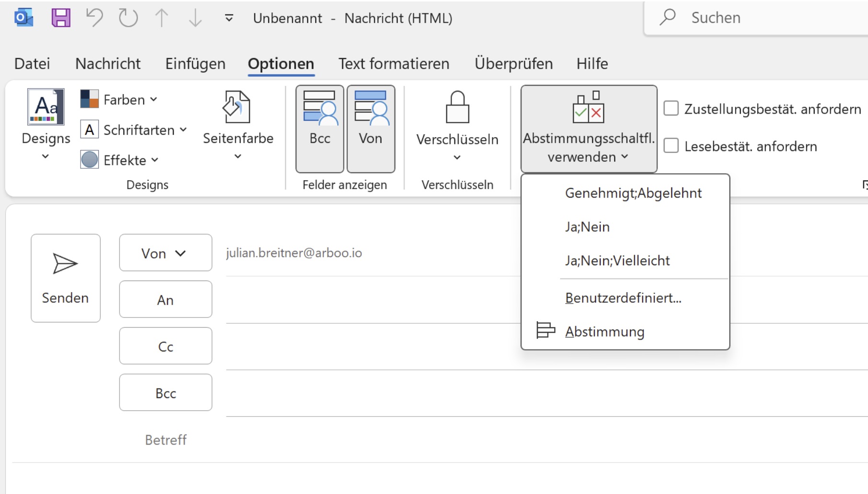Select the Ja;Nein;Vielleicht voting option
The width and height of the screenshot is (868, 494).
(617, 260)
